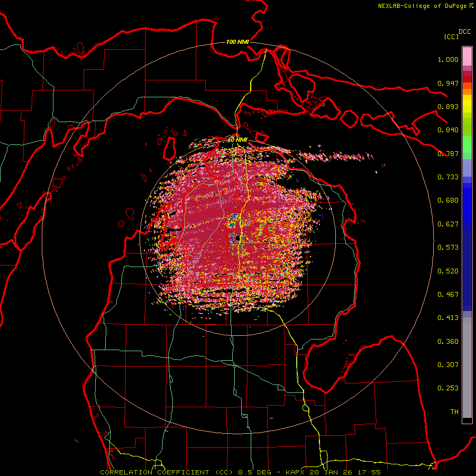Viewport: 476px width, 476px height.
Task: Click the 0.520 legend value
Action: pos(448,271)
